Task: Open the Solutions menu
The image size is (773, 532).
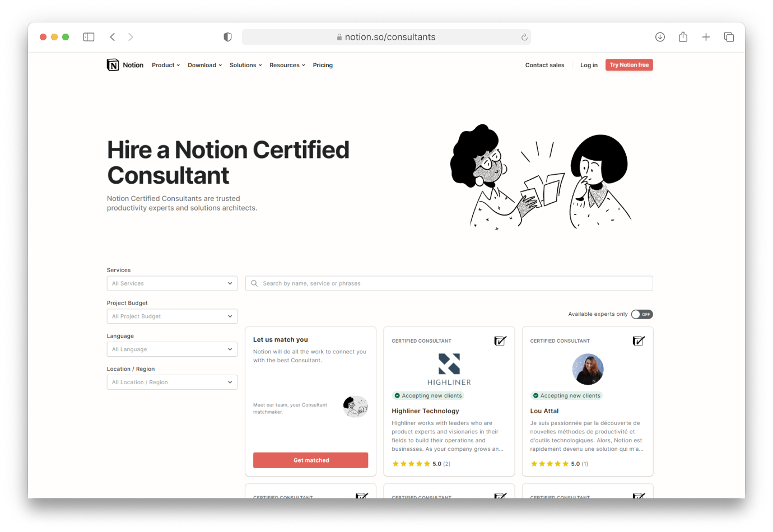Action: (x=245, y=64)
